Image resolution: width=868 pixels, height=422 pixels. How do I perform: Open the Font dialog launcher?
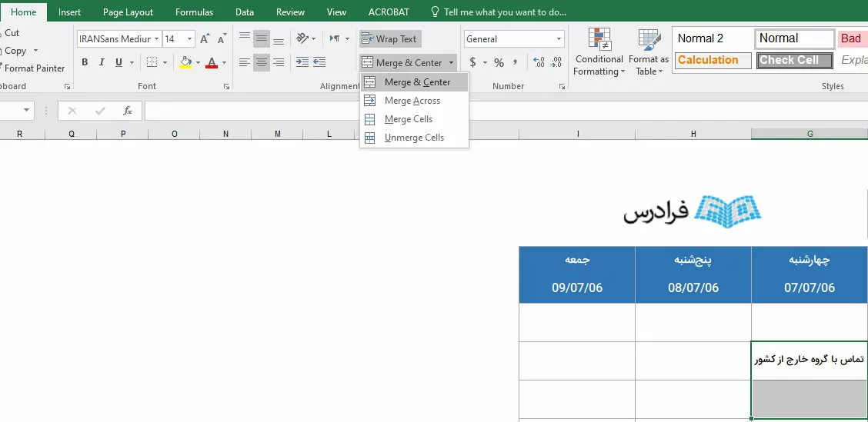(x=226, y=87)
